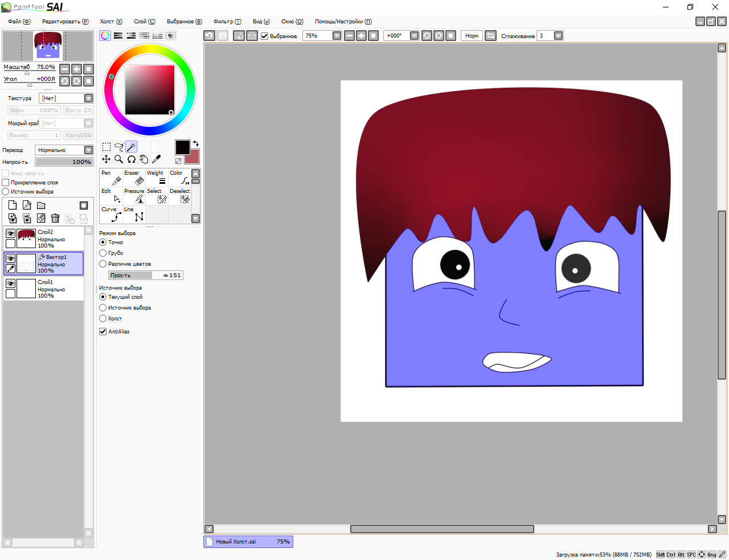Click the foreground black color swatch
The height and width of the screenshot is (560, 729).
(x=182, y=147)
